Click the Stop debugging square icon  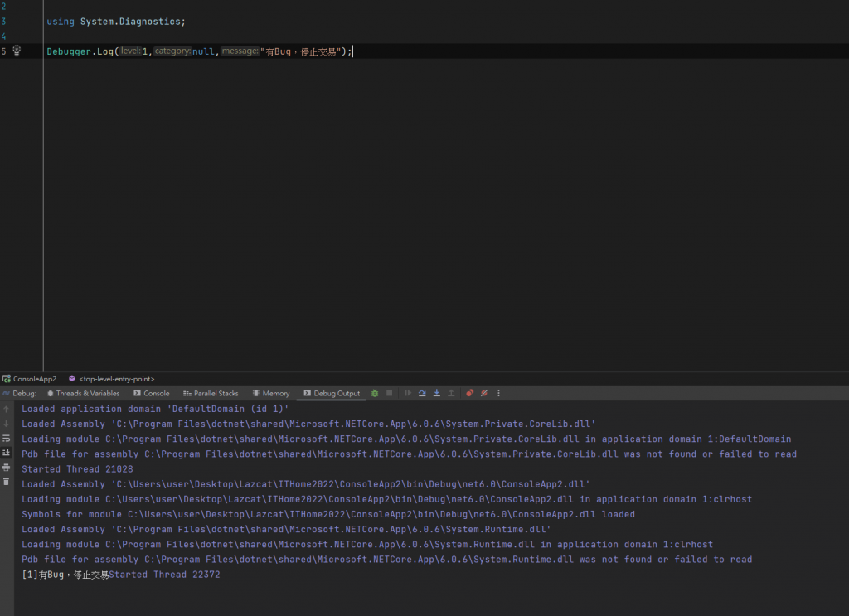(390, 394)
